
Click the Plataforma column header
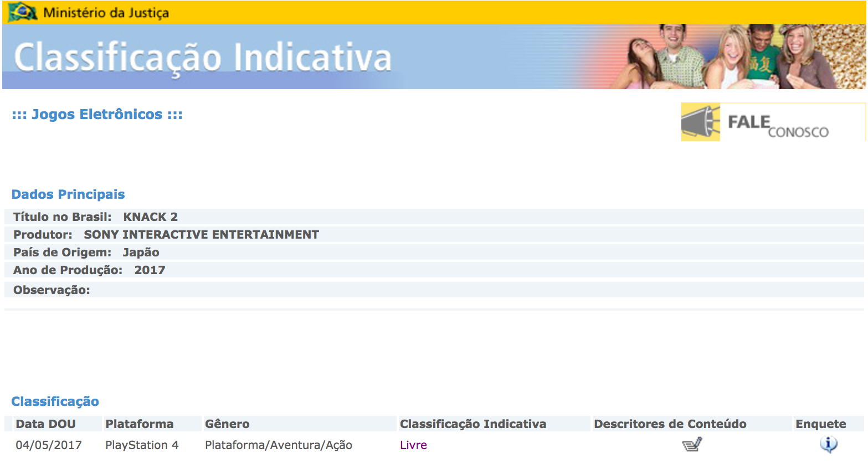pos(140,424)
